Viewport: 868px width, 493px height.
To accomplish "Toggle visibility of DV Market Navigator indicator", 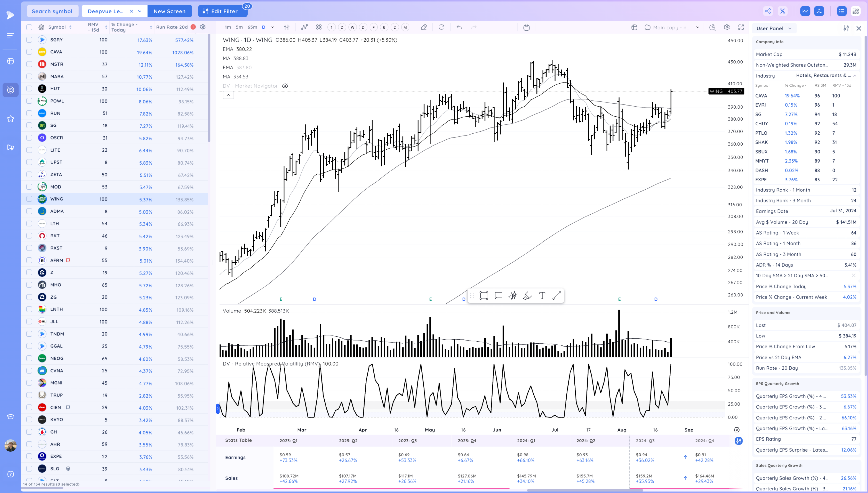I will [x=285, y=86].
